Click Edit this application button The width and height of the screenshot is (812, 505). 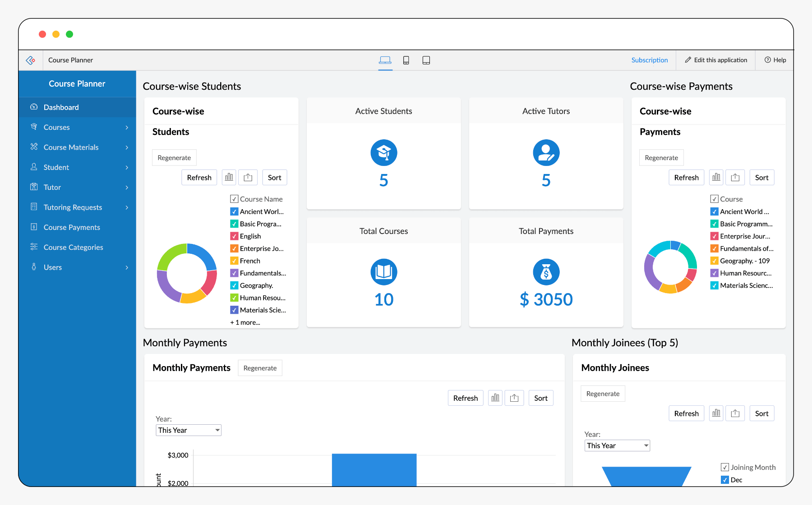(x=715, y=60)
